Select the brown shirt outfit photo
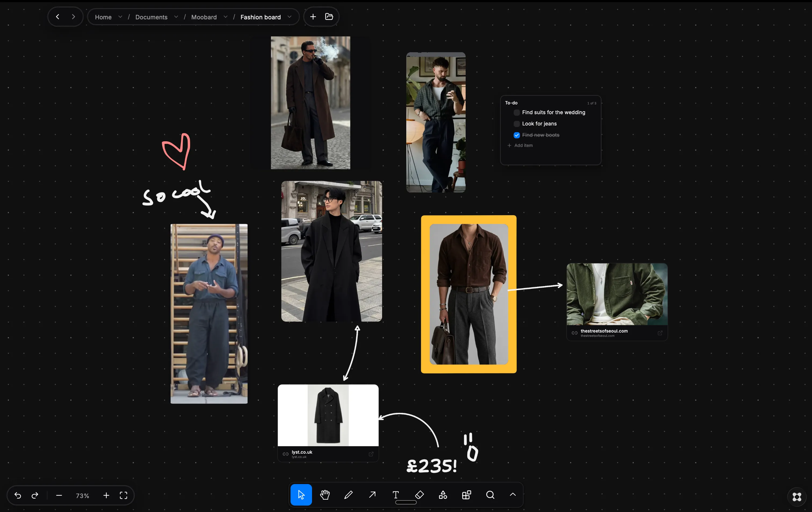 click(x=469, y=294)
